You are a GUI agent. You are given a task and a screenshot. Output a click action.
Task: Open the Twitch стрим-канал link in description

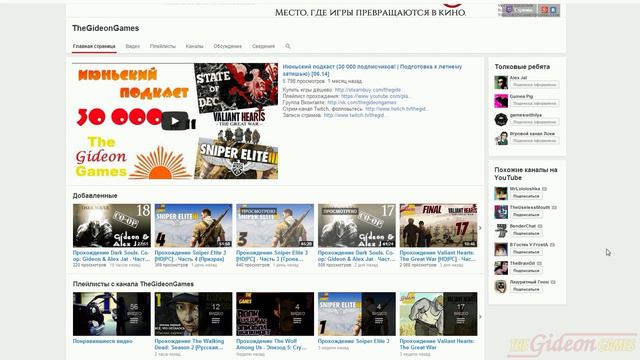click(x=396, y=109)
